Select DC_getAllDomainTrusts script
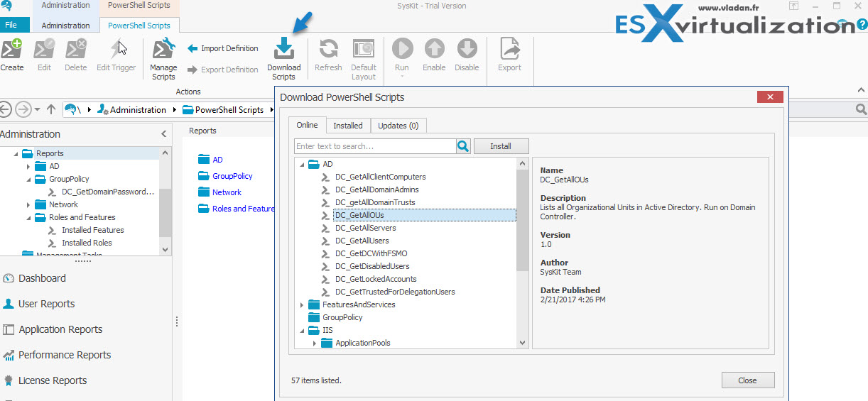868x401 pixels. point(375,202)
